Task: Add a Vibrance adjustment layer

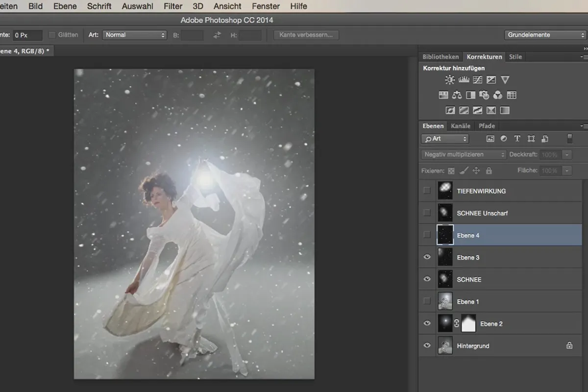Action: coord(505,80)
